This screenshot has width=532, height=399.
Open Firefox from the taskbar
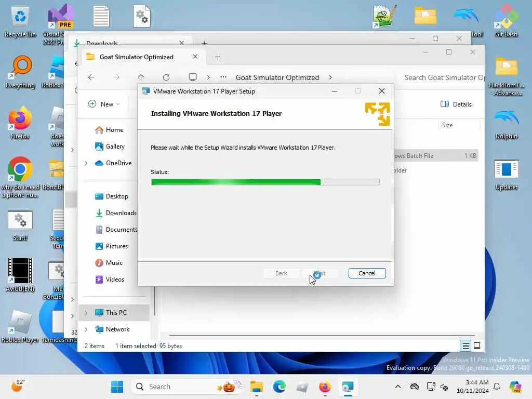325,387
